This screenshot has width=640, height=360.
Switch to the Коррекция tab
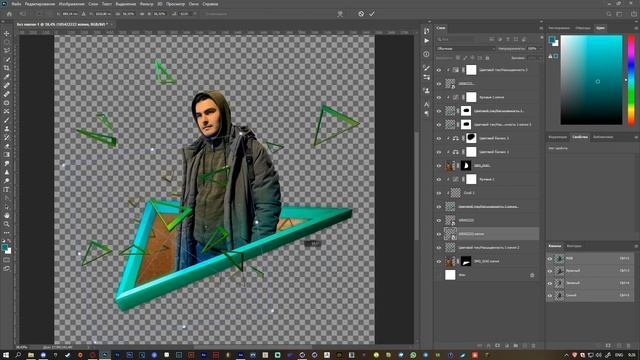click(558, 137)
